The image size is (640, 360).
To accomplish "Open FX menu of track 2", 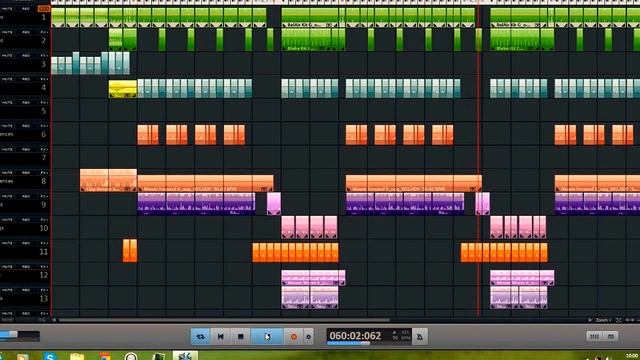I will point(44,32).
